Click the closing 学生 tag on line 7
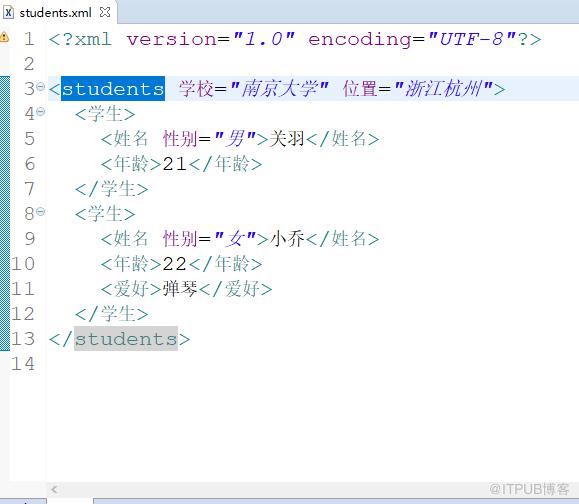 click(x=112, y=189)
